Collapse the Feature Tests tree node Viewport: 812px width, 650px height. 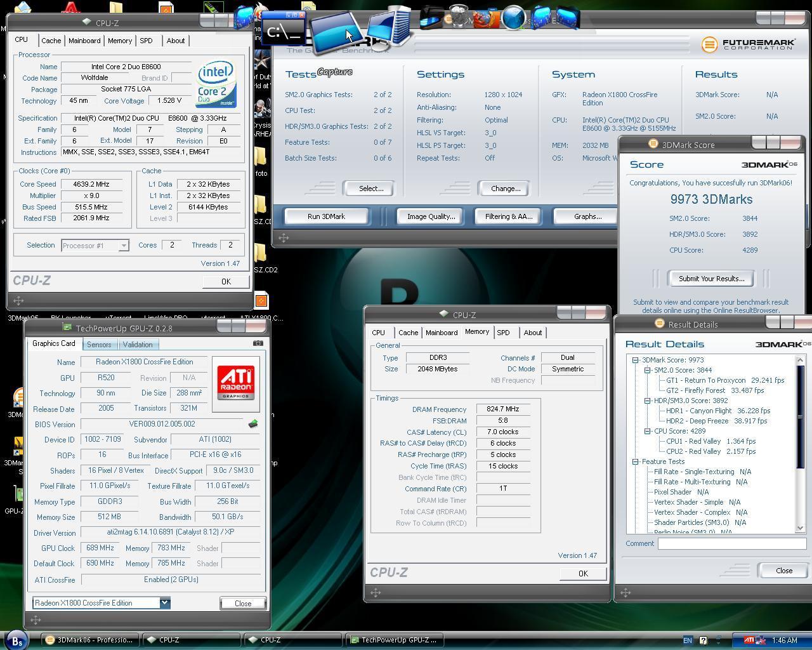tap(635, 461)
